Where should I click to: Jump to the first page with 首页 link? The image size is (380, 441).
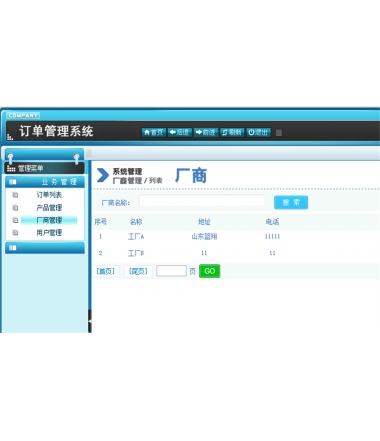(105, 271)
